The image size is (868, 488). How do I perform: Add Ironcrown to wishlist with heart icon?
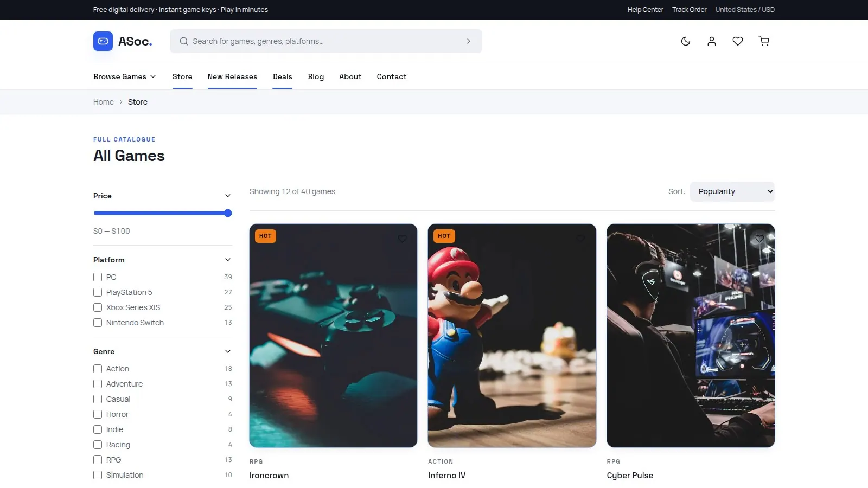(x=402, y=239)
